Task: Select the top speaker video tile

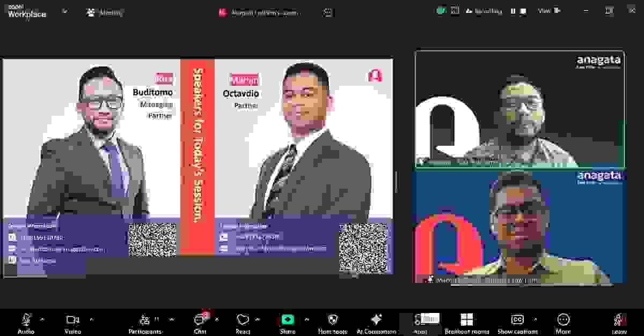Action: click(x=519, y=109)
